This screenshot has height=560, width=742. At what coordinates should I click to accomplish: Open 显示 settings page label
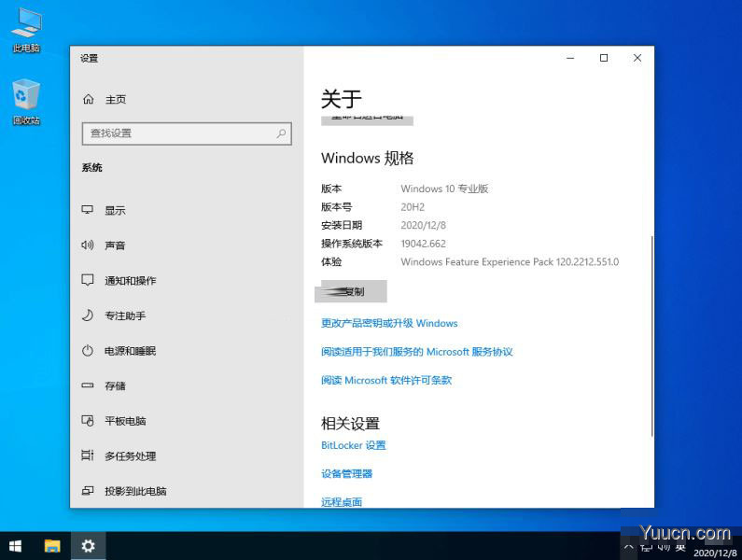coord(115,210)
